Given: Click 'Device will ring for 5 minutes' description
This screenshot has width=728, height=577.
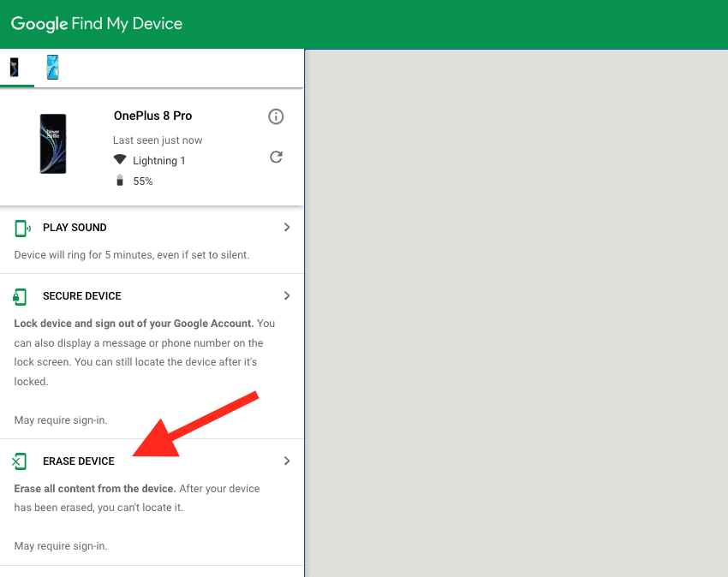Looking at the screenshot, I should click(132, 255).
